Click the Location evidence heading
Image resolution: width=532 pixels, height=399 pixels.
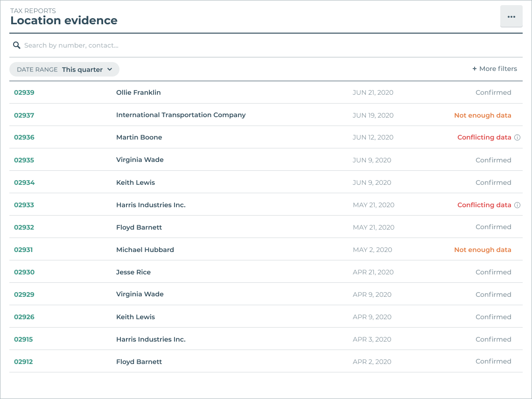64,21
